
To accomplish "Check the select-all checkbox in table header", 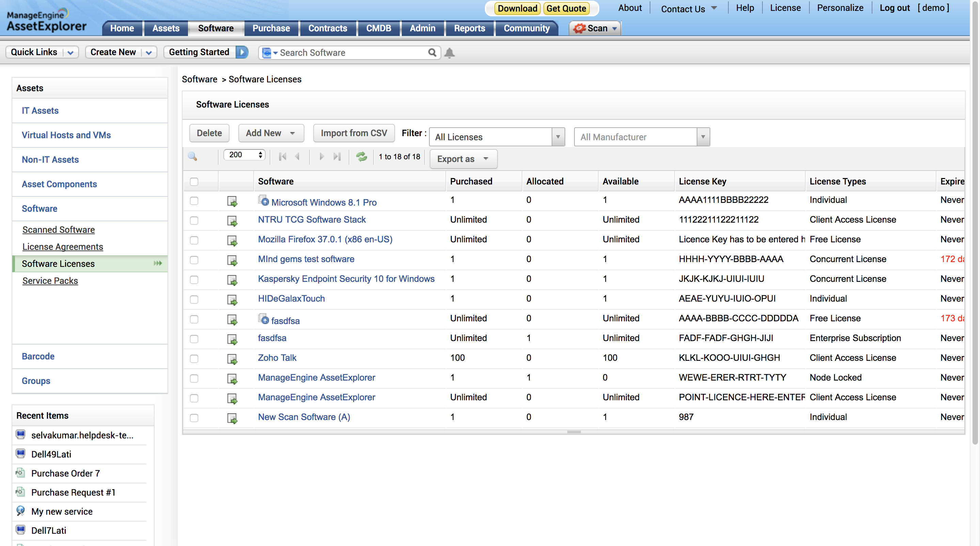I will [194, 182].
